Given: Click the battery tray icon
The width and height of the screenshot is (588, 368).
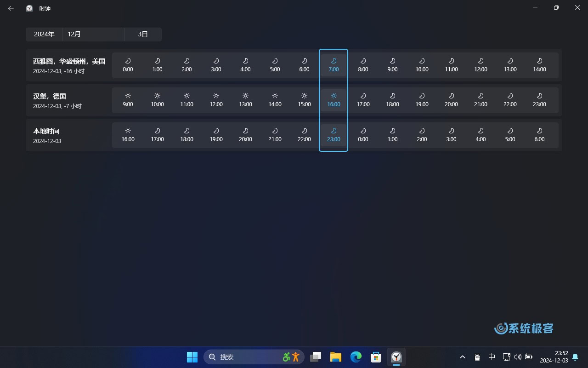Looking at the screenshot, I should point(529,357).
